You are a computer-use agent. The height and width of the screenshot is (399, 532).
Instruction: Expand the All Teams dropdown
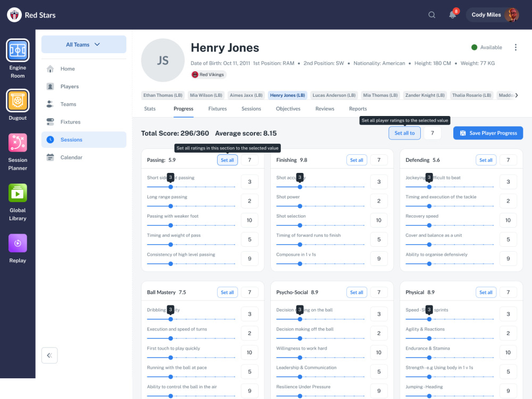[84, 45]
